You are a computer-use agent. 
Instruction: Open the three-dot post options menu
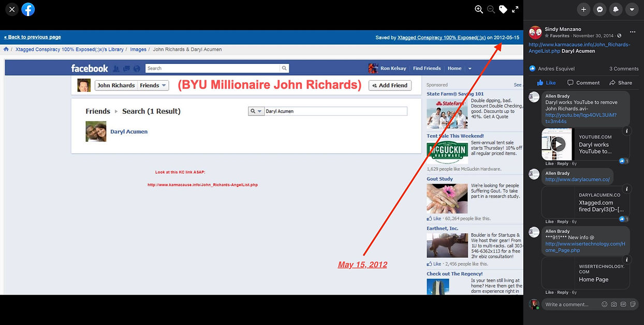coord(633,32)
